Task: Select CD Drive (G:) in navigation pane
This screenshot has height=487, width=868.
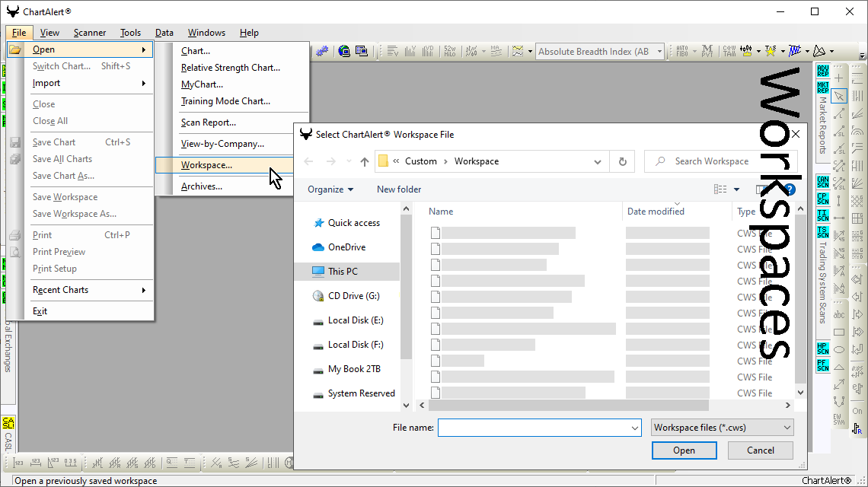Action: (347, 296)
